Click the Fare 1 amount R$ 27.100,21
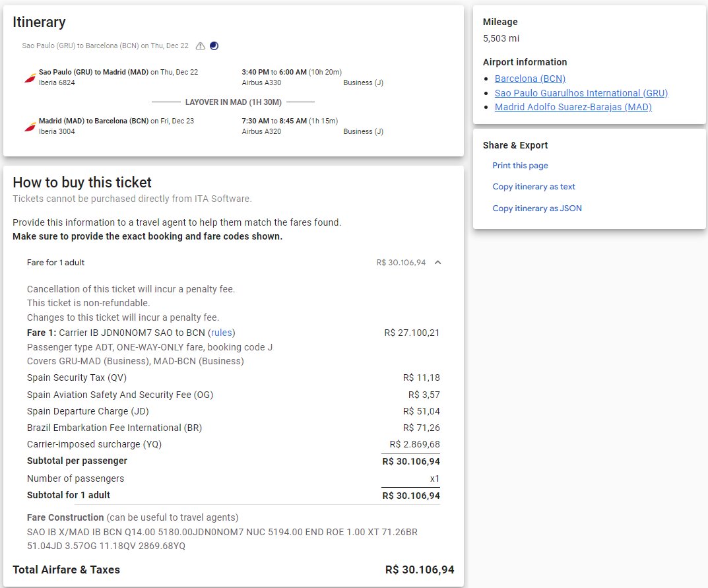This screenshot has height=588, width=708. 412,333
